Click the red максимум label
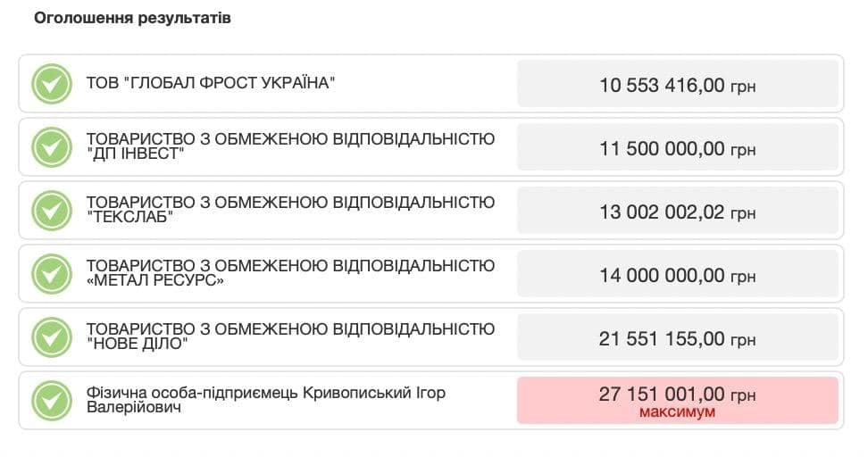 click(678, 412)
